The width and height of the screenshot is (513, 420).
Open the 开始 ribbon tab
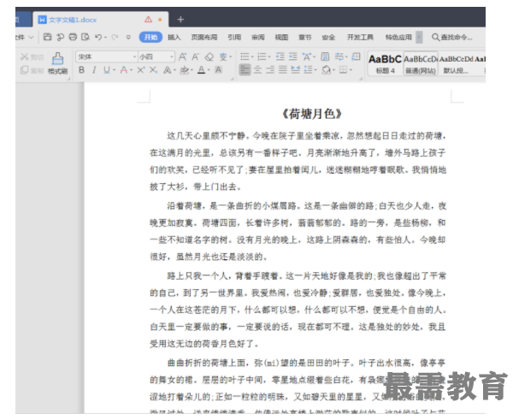(x=150, y=37)
